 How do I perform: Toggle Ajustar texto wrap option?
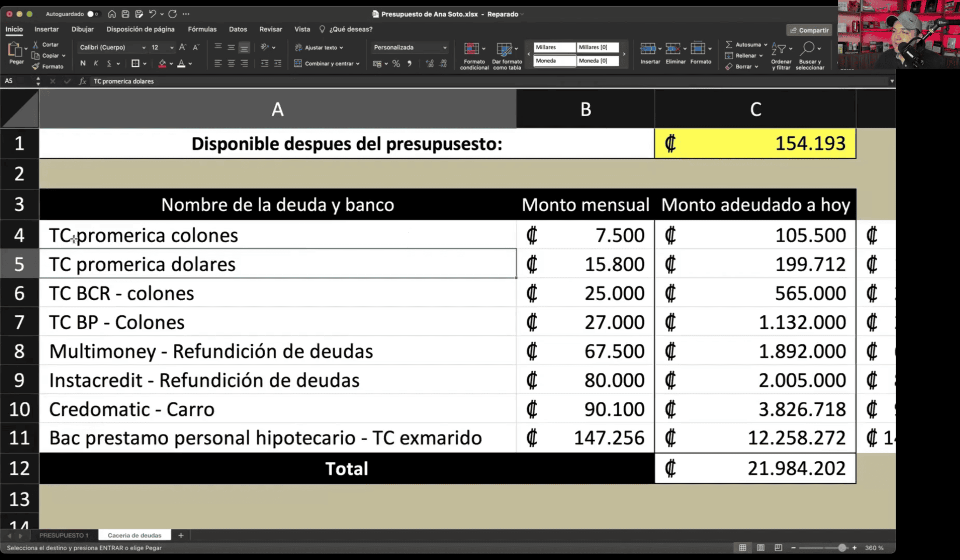pos(319,47)
